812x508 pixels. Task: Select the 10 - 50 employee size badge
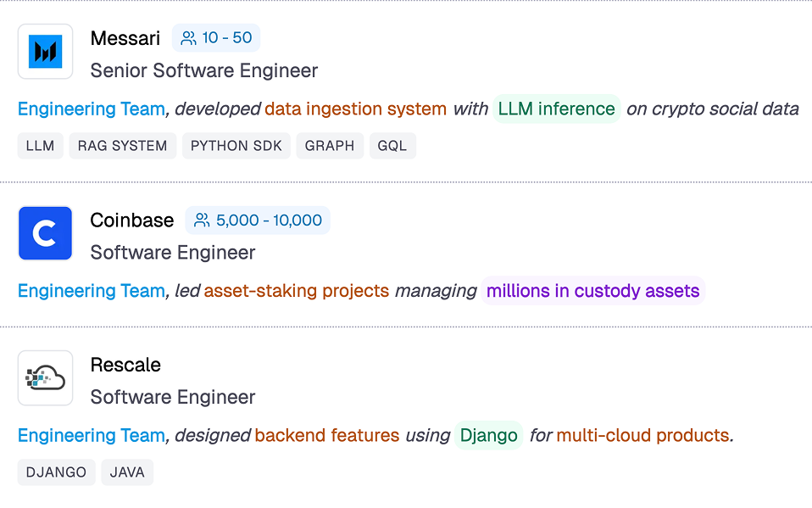click(216, 38)
